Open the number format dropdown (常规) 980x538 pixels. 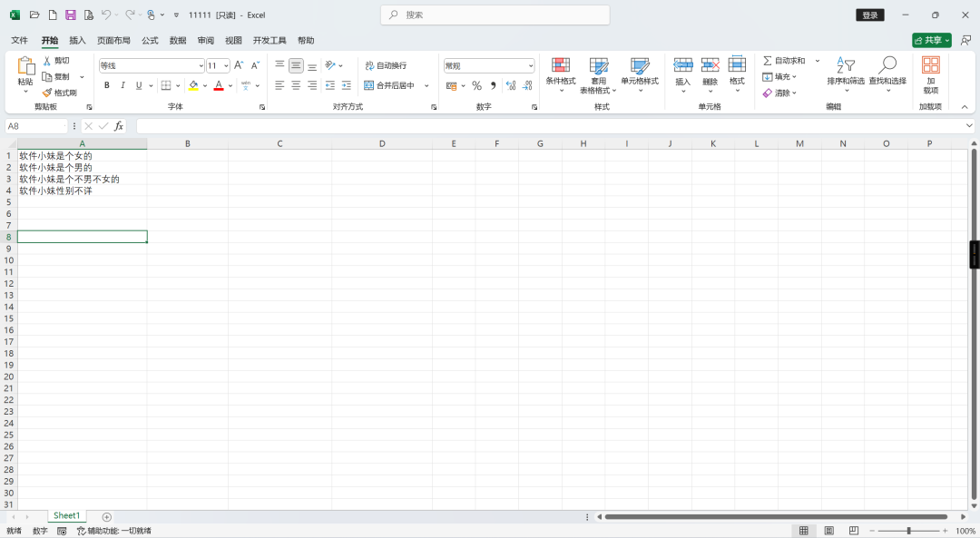click(x=530, y=66)
